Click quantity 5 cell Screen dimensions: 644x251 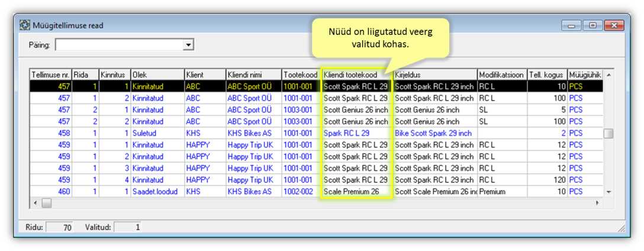pyautogui.click(x=547, y=110)
